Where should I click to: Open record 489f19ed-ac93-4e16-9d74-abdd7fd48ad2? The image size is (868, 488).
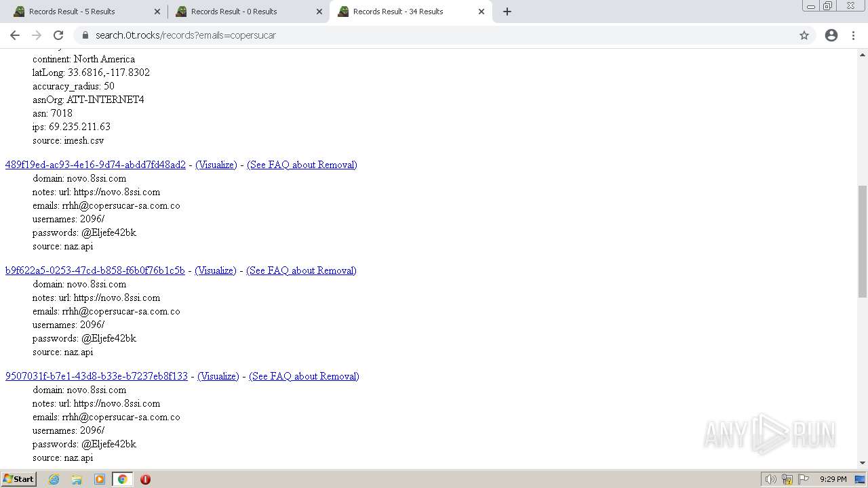point(96,165)
